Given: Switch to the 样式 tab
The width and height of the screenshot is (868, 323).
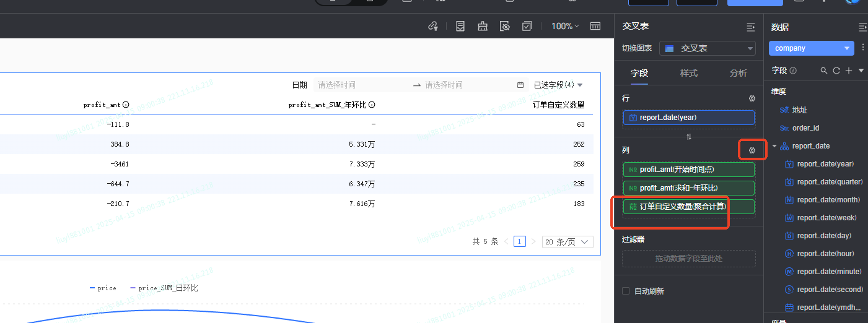Looking at the screenshot, I should 688,73.
